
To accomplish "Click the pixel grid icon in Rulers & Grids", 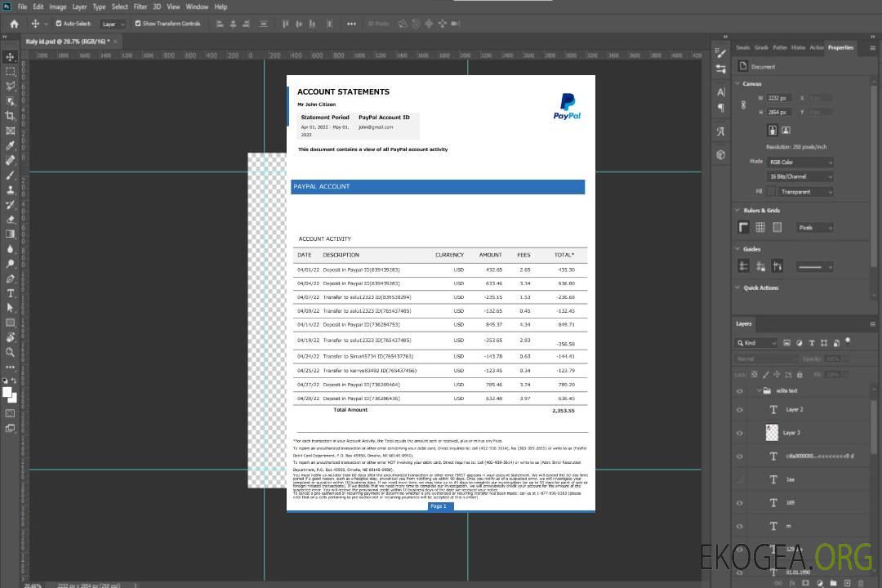I will pyautogui.click(x=760, y=227).
